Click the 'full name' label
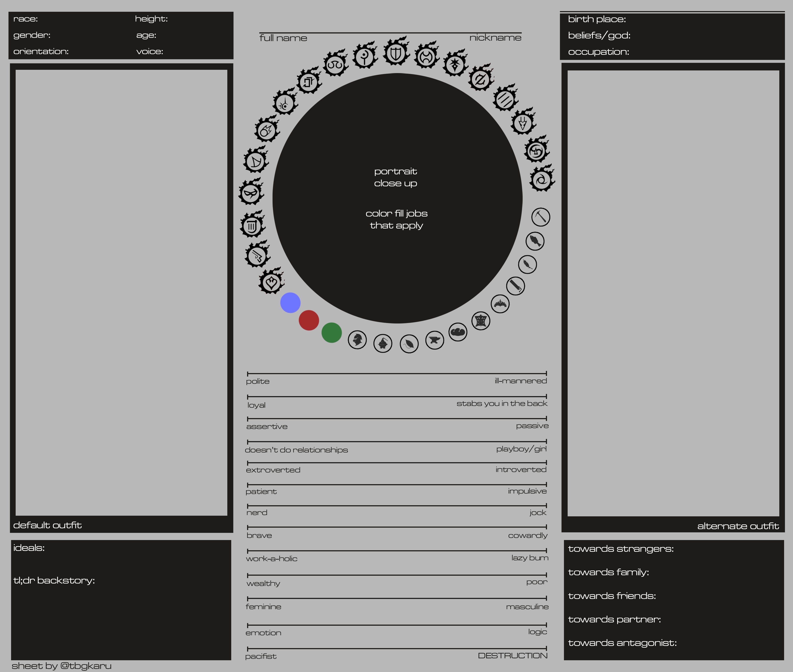This screenshot has height=672, width=793. pos(283,38)
